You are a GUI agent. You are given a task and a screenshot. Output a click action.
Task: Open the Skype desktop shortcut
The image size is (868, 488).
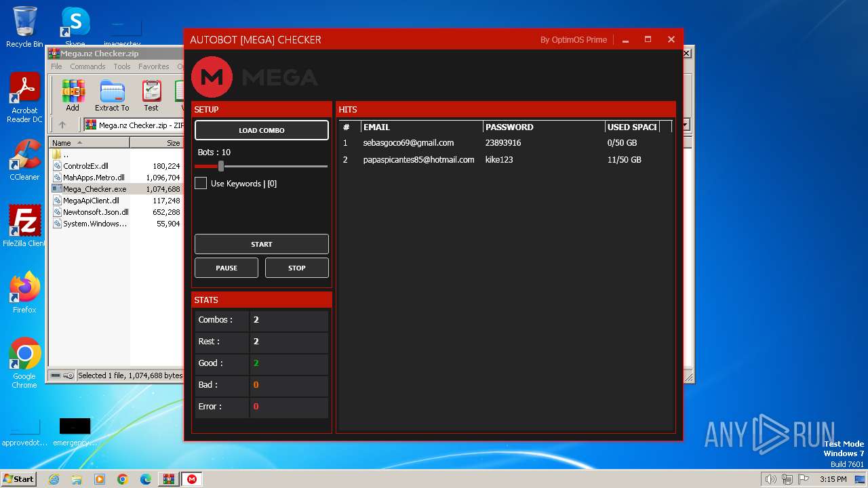pos(75,27)
